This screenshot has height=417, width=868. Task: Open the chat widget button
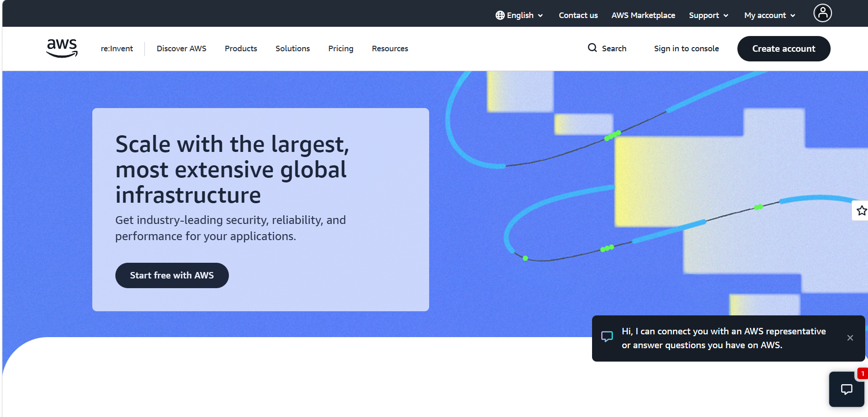tap(846, 389)
